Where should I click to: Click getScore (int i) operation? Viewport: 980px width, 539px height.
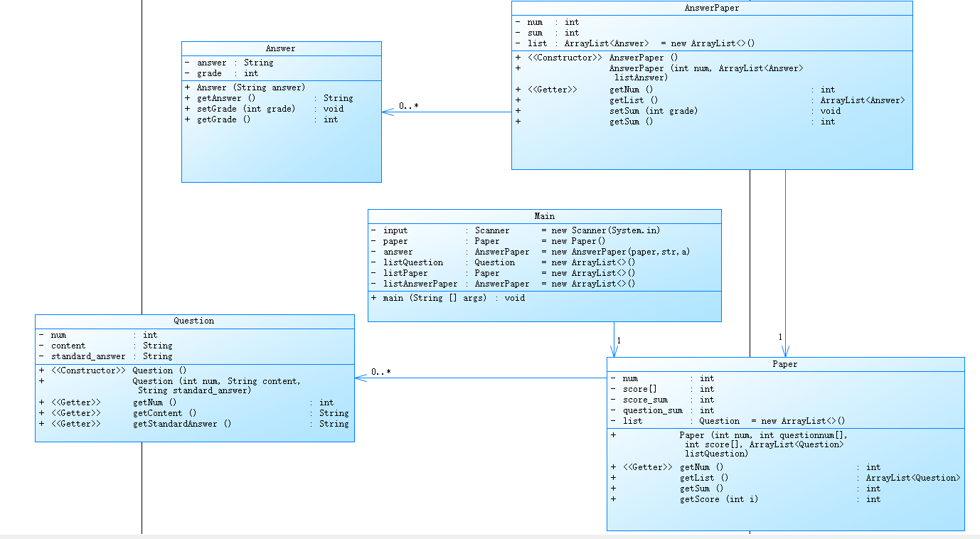[745, 499]
